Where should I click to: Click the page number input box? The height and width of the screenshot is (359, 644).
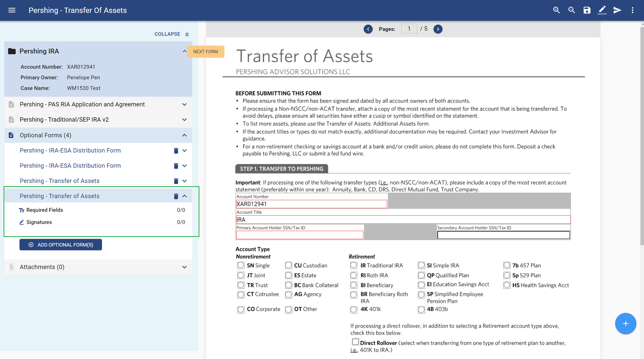click(x=409, y=29)
